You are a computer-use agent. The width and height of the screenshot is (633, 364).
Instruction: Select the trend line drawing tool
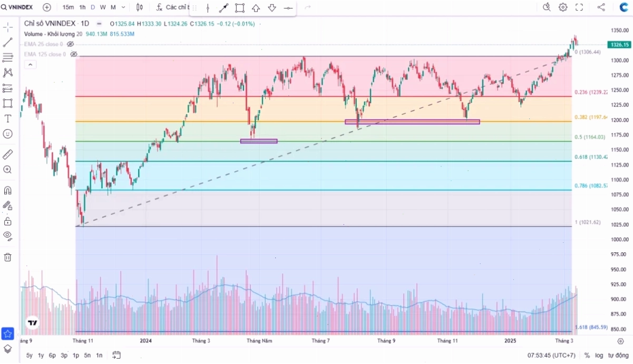(8, 43)
